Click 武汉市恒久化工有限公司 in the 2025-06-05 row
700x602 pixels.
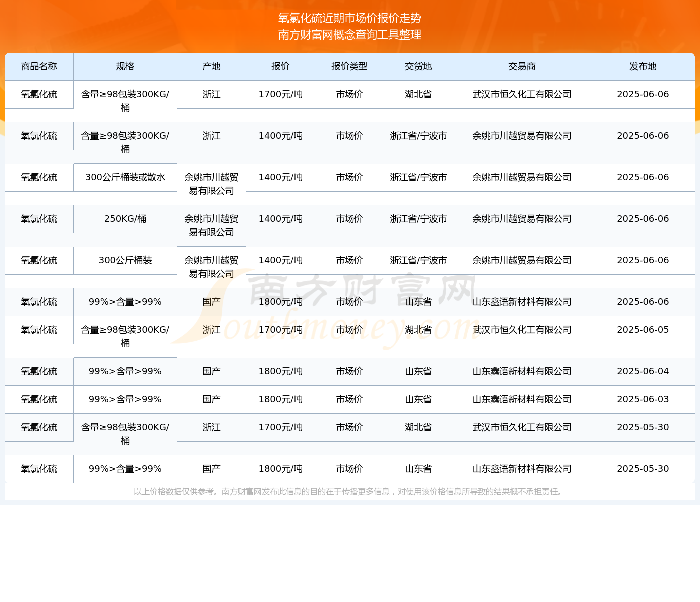[x=522, y=330]
